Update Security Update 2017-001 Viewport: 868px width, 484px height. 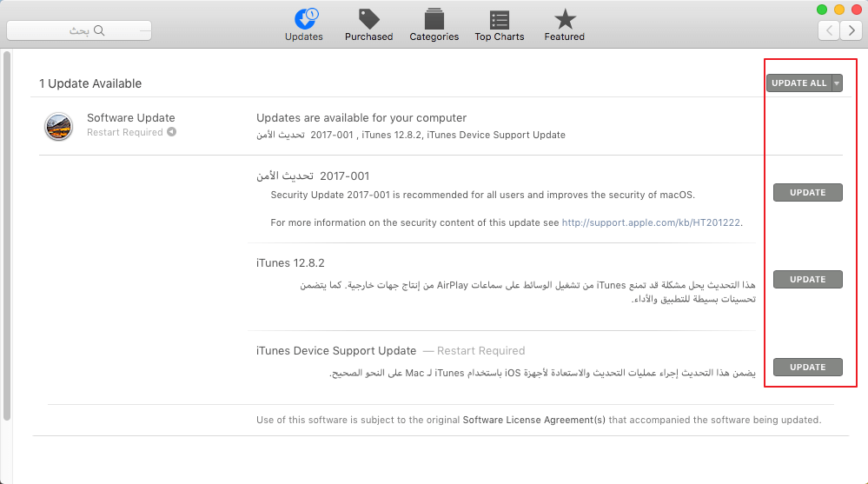tap(808, 193)
